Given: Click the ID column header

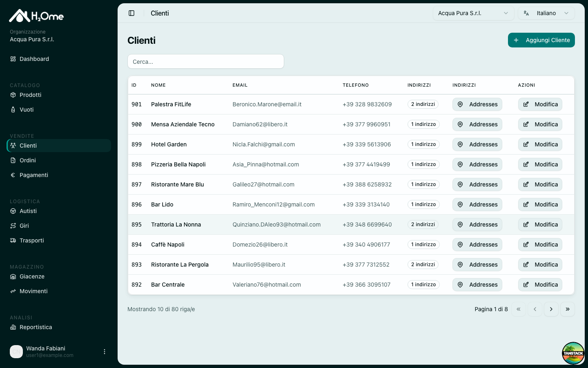Looking at the screenshot, I should pyautogui.click(x=134, y=85).
